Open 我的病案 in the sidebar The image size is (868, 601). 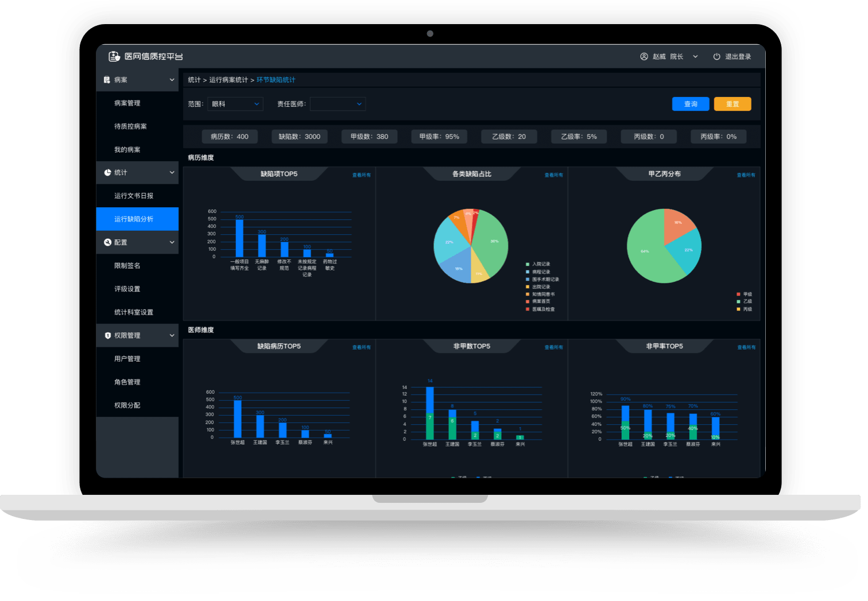(137, 149)
